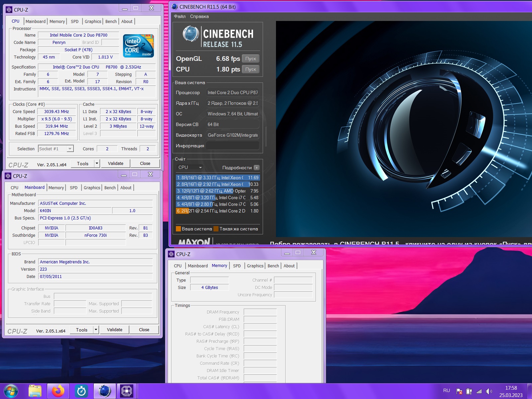Click manufacturer ASUSTeK Computer Inc. field

95,203
